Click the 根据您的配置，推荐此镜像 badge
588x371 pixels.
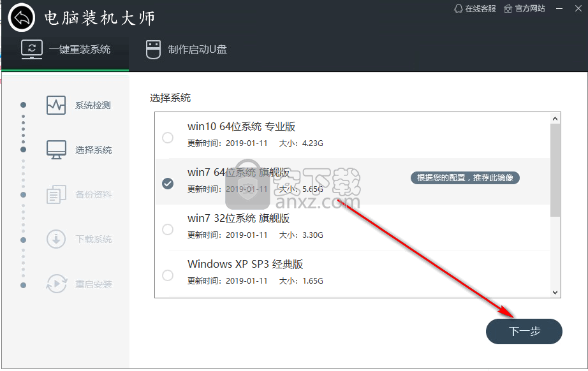point(465,178)
